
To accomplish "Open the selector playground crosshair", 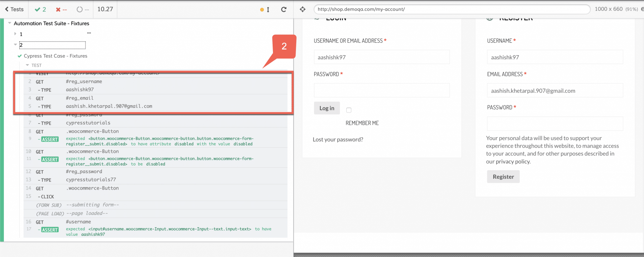I will pos(303,9).
